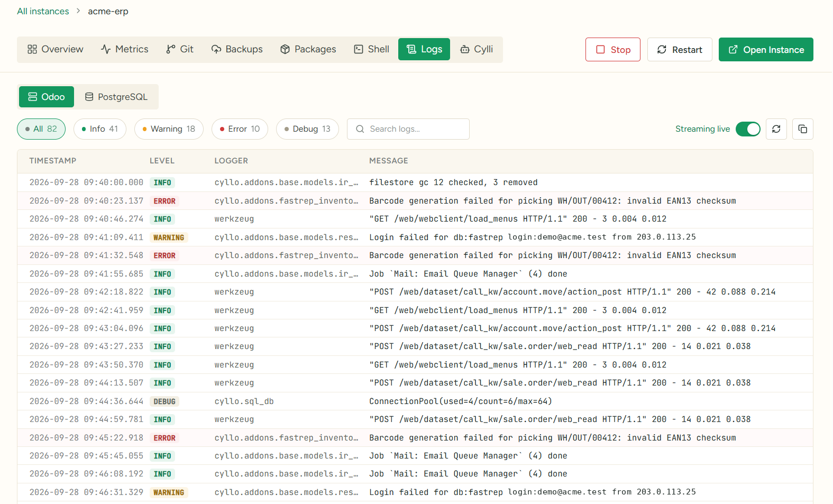
Task: Toggle the Streaming live switch
Action: click(x=748, y=129)
